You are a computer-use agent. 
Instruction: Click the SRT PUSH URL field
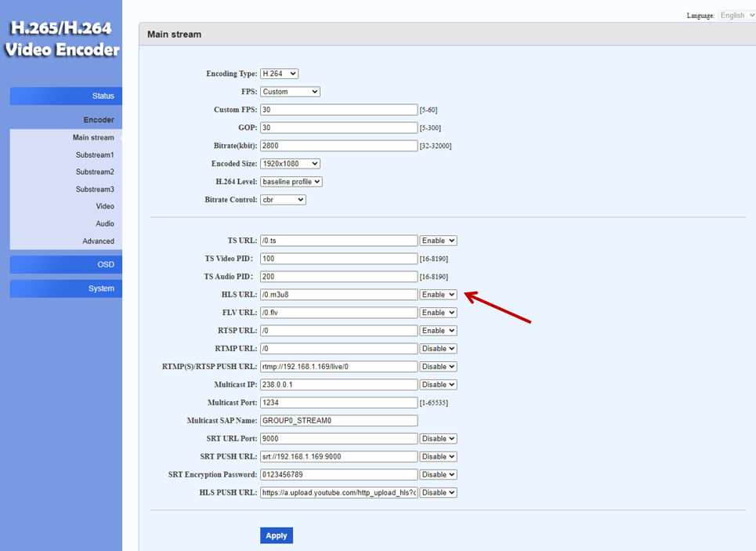click(x=339, y=457)
